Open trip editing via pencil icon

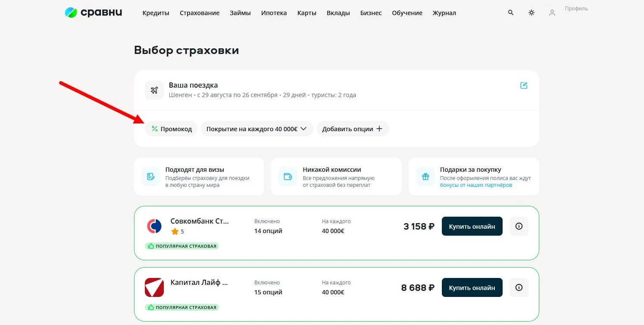pyautogui.click(x=523, y=85)
